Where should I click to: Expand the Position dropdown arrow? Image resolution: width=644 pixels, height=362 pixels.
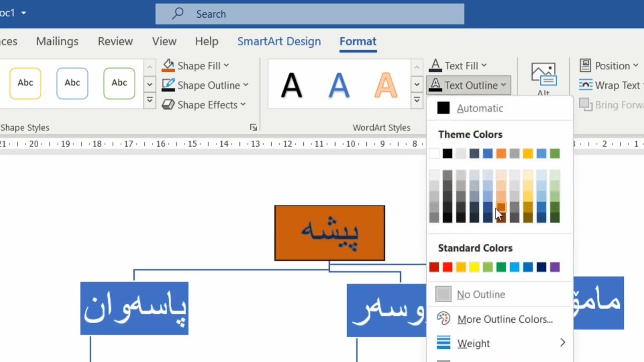(x=635, y=66)
